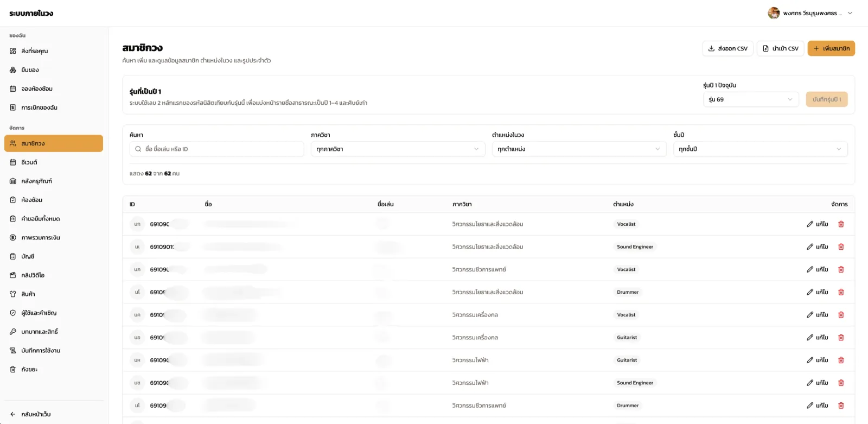Click the name or ID search field
Screen dimensions: 868x424
tap(216, 149)
